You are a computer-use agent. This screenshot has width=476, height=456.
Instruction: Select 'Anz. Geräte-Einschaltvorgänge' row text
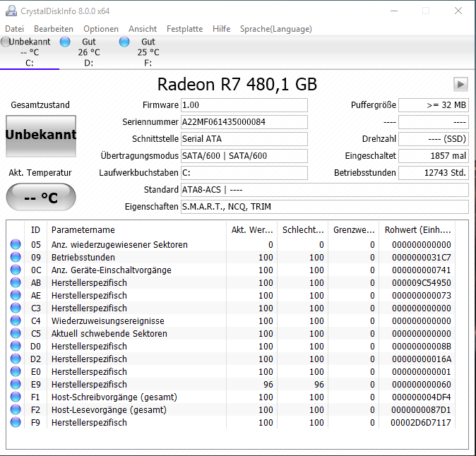coord(111,270)
